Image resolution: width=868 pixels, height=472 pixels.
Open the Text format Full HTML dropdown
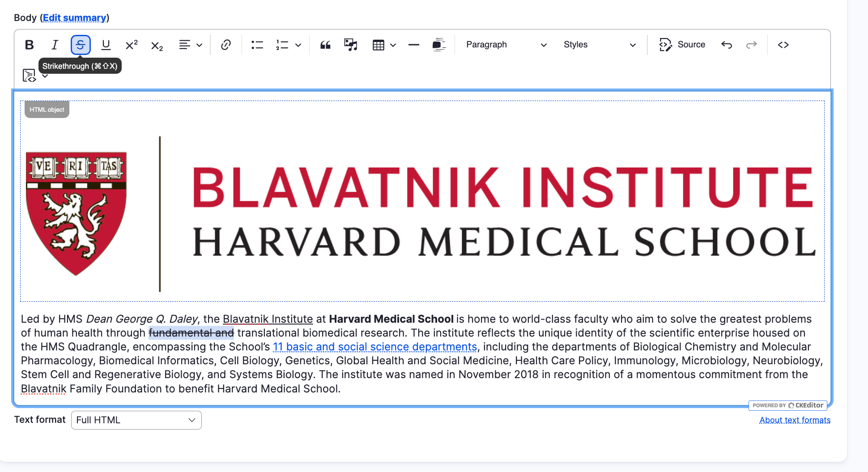pyautogui.click(x=136, y=420)
